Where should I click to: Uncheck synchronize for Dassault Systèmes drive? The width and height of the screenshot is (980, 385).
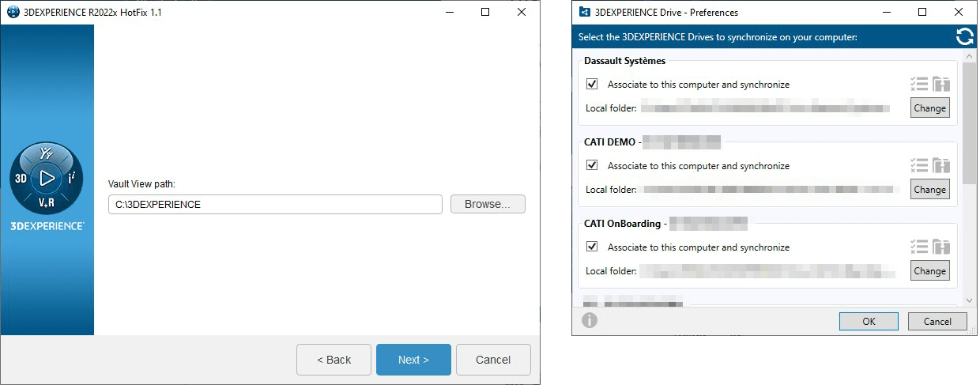592,84
